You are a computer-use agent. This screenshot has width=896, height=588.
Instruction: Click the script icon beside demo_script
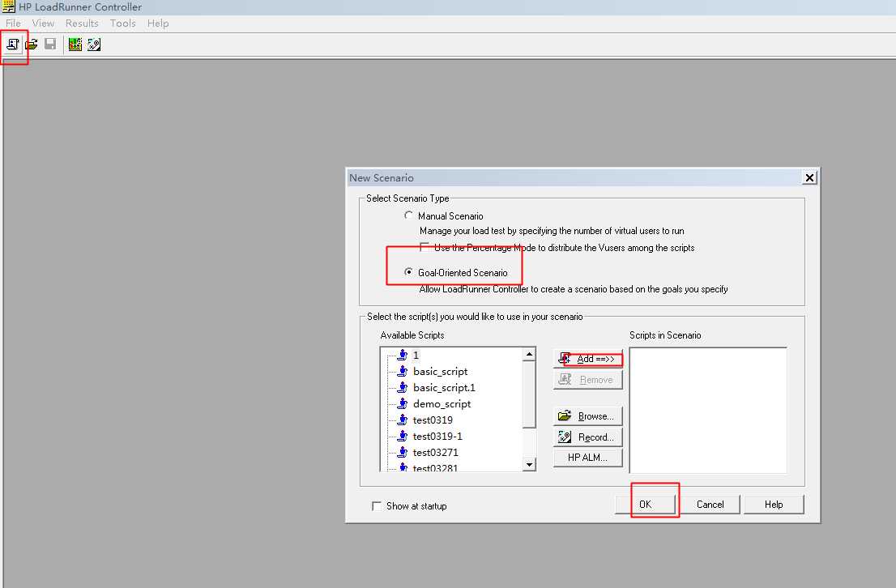click(403, 403)
